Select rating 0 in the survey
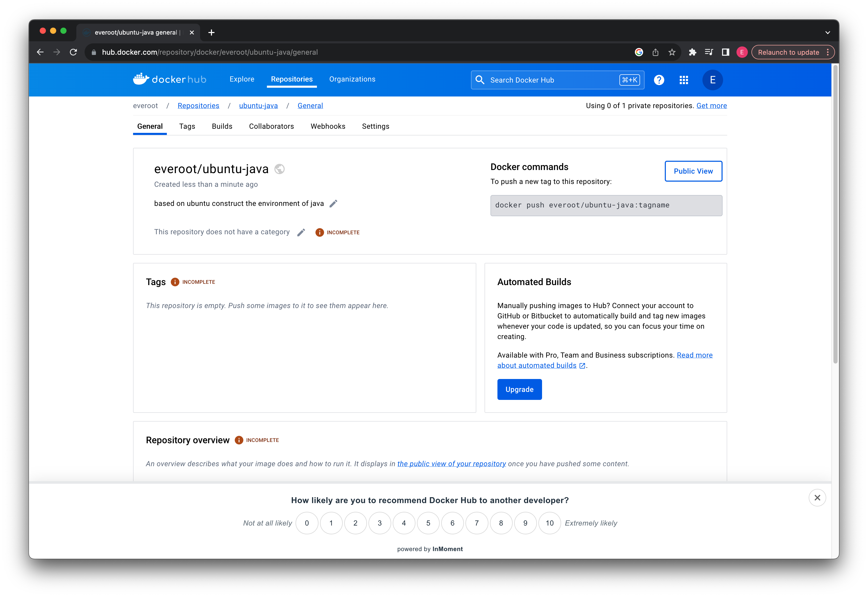 tap(307, 523)
